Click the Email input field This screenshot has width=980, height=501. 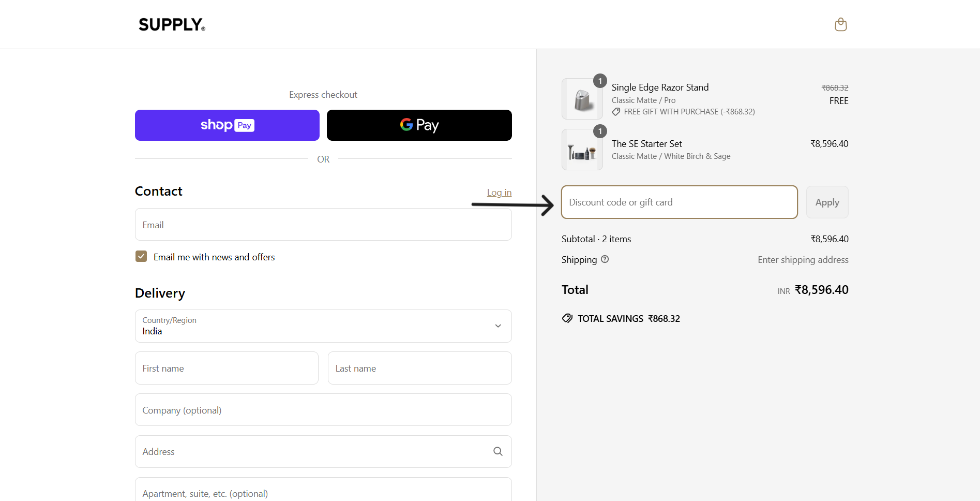323,225
